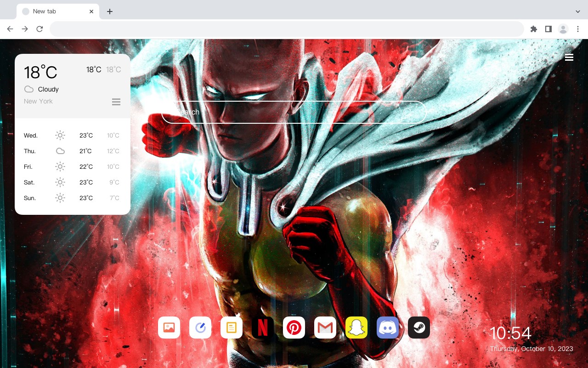Open the tab search dropdown arrow
This screenshot has width=588, height=368.
578,11
